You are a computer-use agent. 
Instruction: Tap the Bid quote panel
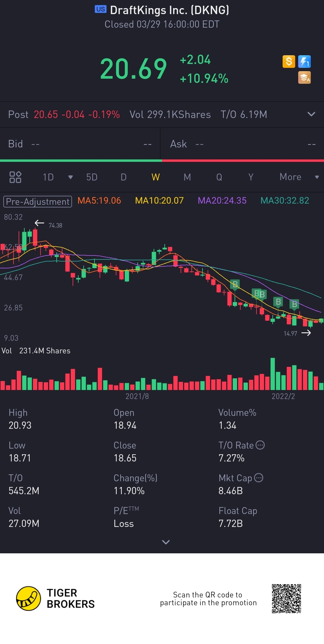[80, 144]
